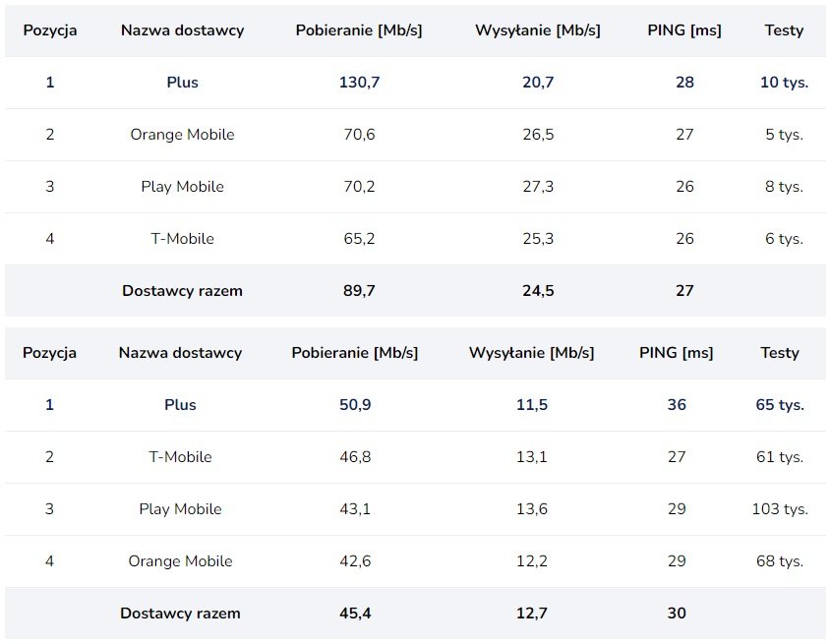Screen dimensions: 830x644
Task: Select Orange Mobile's 70,6 download speed cell
Action: click(x=359, y=135)
